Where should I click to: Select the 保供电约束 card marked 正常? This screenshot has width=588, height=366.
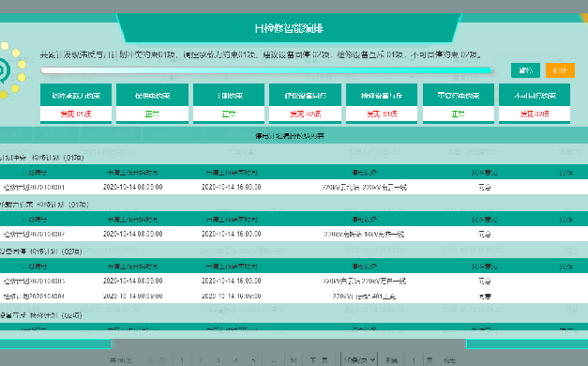[x=152, y=103]
